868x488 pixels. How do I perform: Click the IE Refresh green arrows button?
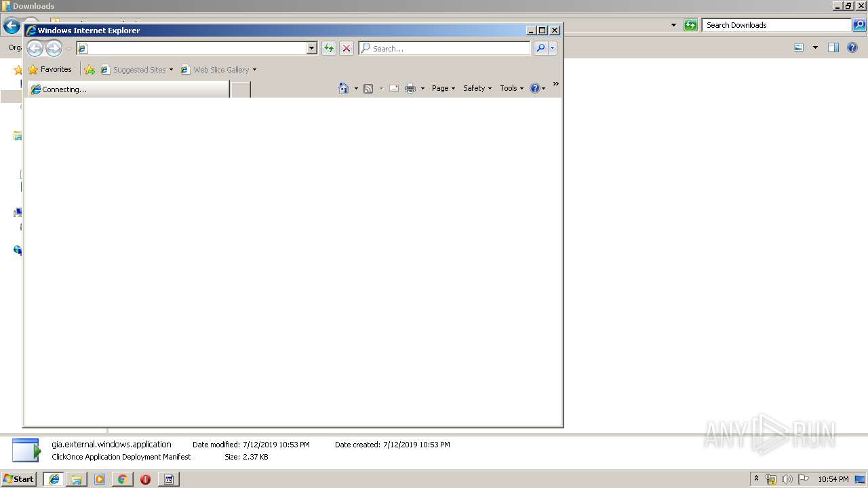[x=329, y=48]
